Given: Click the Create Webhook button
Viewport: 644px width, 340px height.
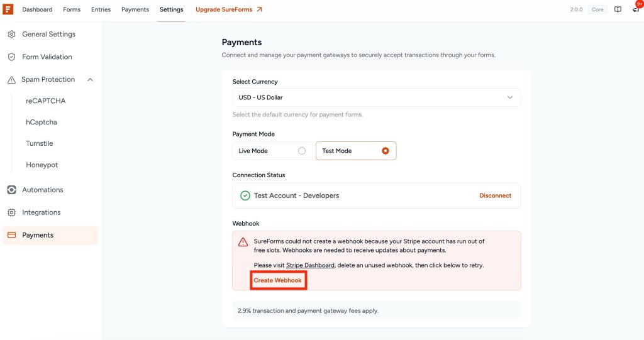Looking at the screenshot, I should pyautogui.click(x=278, y=280).
